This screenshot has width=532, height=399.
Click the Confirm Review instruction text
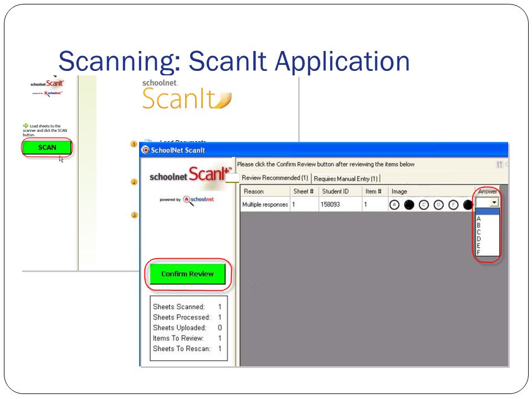(x=326, y=164)
